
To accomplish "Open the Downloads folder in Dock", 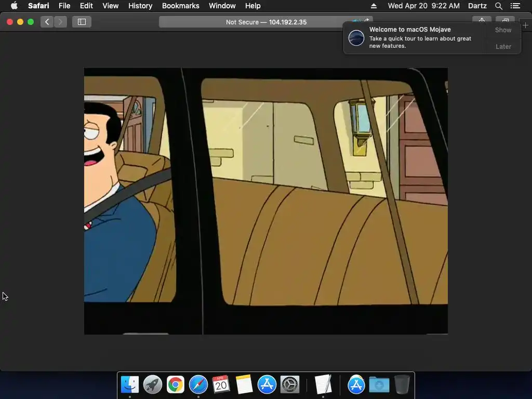I will (379, 385).
